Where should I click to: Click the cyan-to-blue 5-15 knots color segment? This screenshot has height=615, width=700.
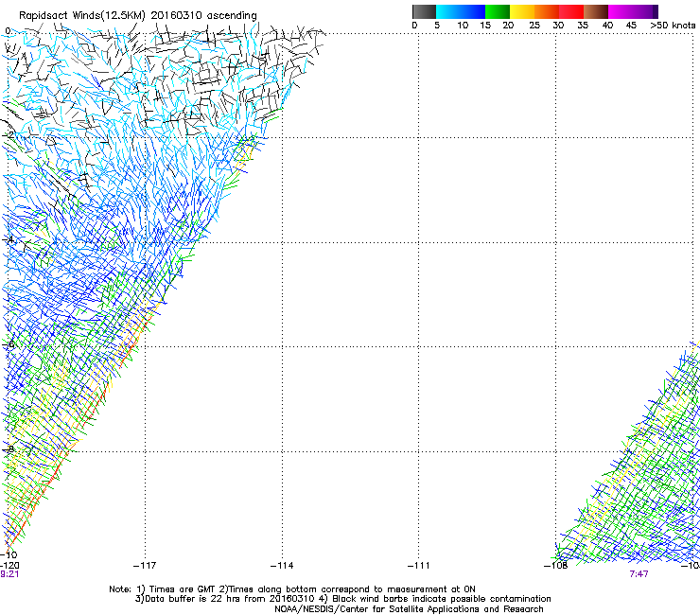point(461,11)
